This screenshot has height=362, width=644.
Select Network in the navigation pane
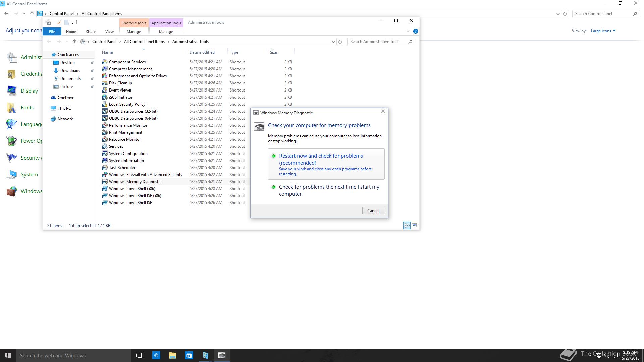(65, 119)
